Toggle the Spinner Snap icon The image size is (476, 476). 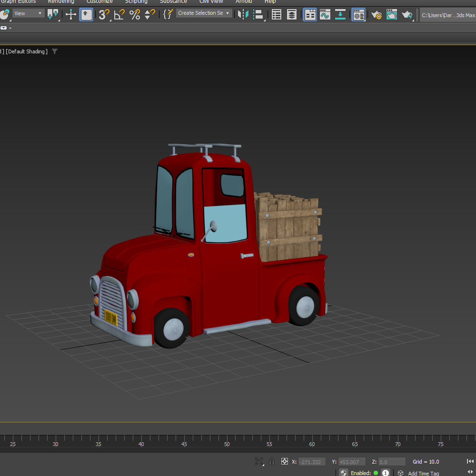pos(149,14)
